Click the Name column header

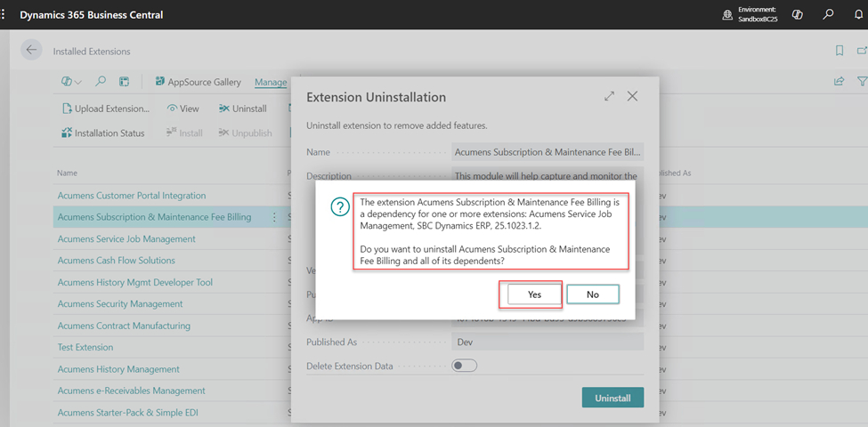(67, 173)
